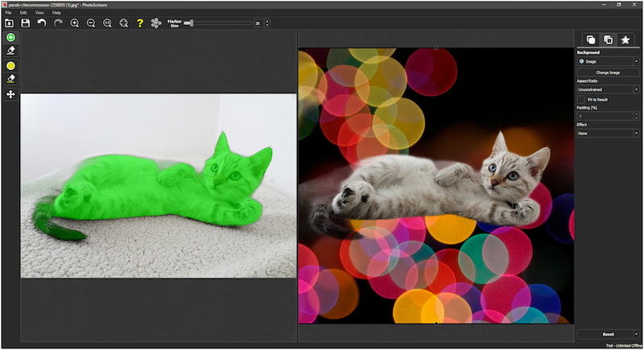Click the Marker Size slider track
The image size is (644, 350).
click(x=217, y=23)
